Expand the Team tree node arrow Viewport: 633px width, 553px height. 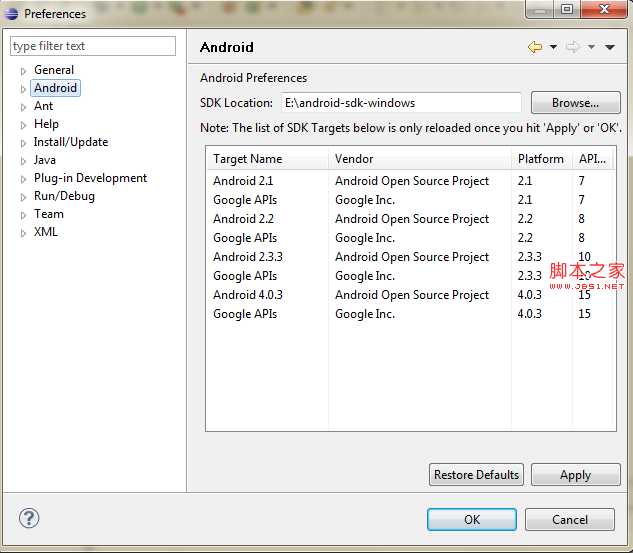click(x=23, y=215)
